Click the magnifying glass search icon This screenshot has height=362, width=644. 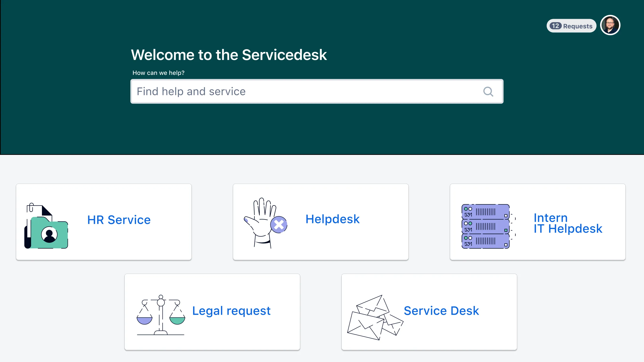[x=488, y=91]
